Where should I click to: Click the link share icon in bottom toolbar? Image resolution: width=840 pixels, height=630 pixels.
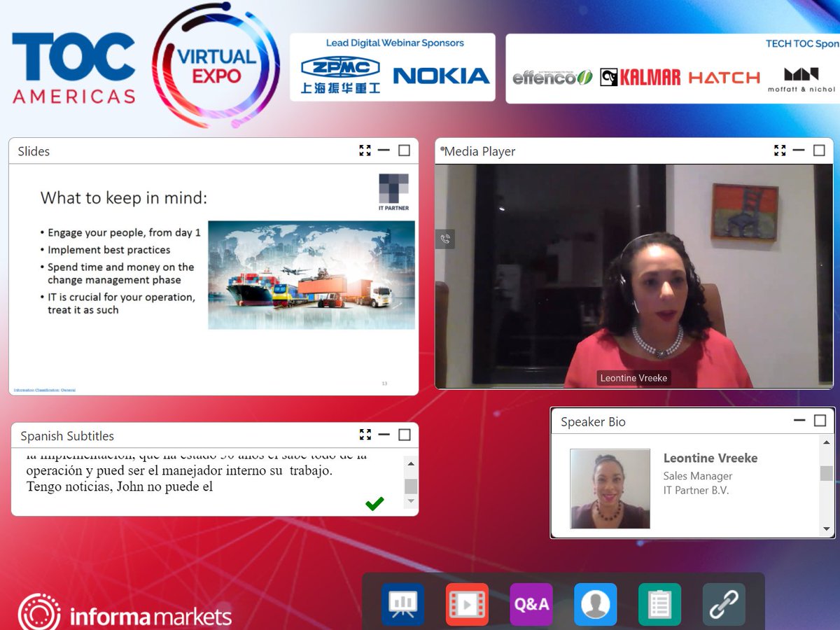click(724, 603)
